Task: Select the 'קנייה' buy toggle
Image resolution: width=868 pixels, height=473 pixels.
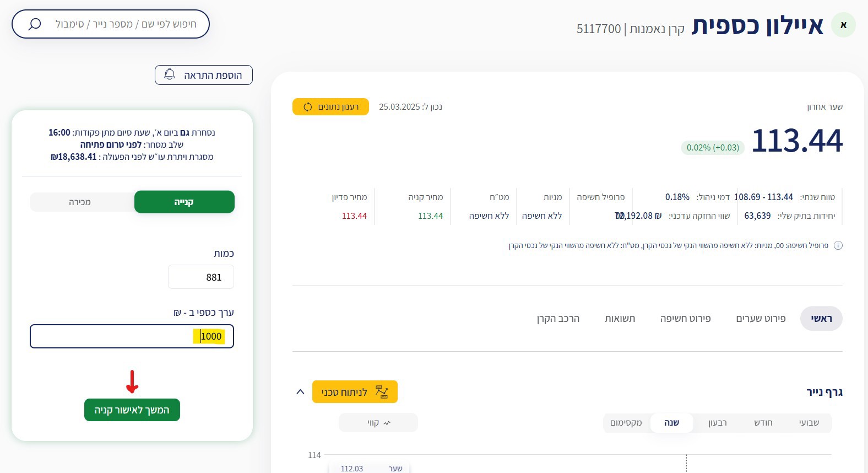Action: [185, 202]
